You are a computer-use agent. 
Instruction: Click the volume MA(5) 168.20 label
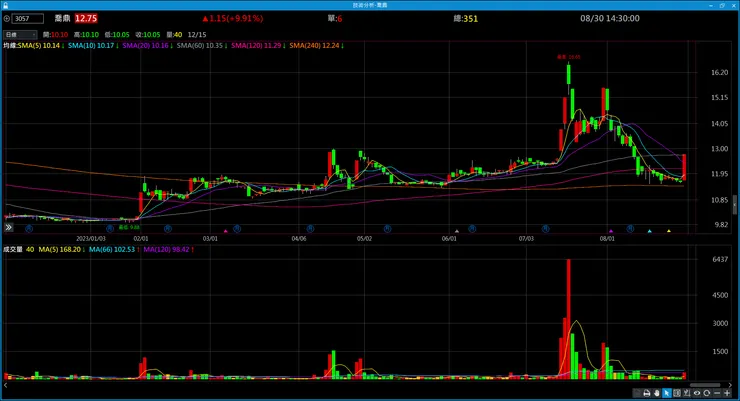click(x=62, y=250)
